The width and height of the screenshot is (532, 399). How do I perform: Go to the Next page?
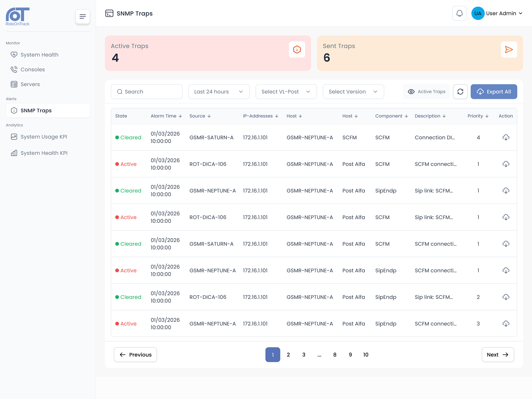click(498, 355)
